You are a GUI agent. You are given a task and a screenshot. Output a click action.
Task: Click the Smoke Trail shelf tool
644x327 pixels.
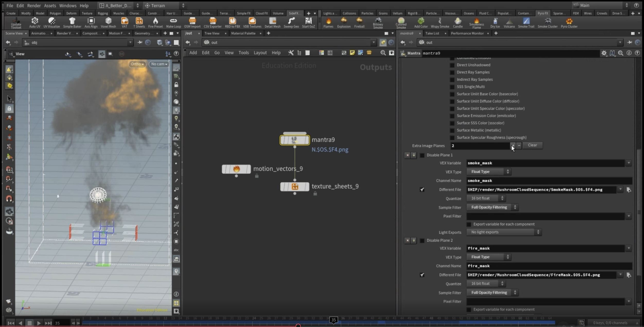coord(526,23)
